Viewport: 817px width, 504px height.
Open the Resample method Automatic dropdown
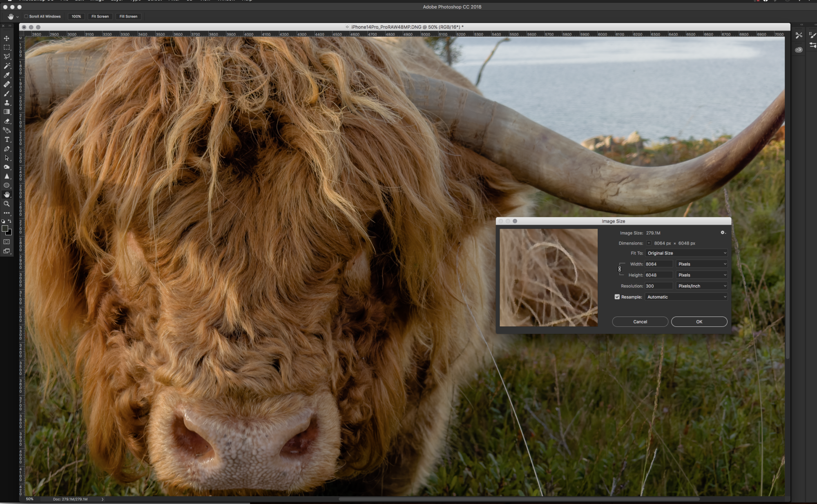(x=686, y=297)
